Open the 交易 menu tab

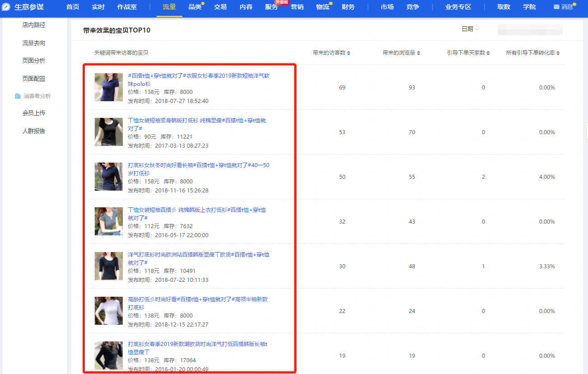tap(220, 7)
